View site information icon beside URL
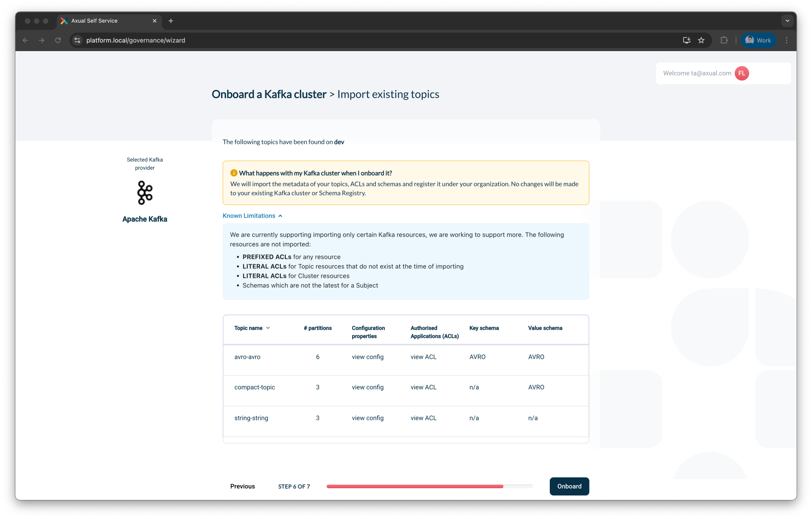 77,40
